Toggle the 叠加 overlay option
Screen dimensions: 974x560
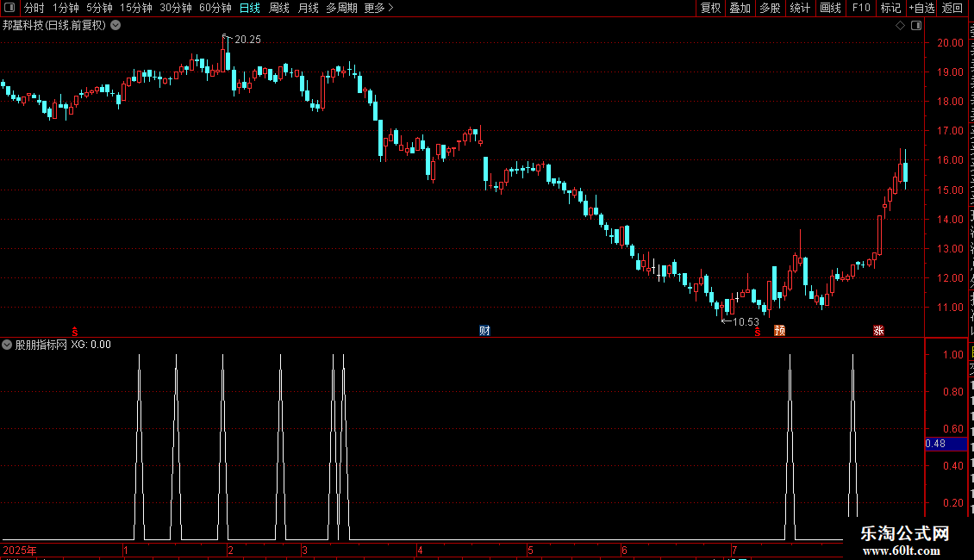tap(740, 8)
